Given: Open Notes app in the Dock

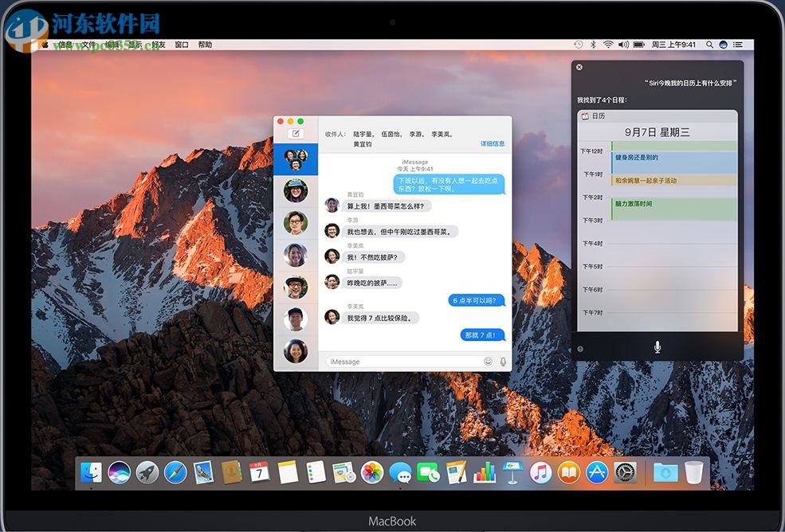Looking at the screenshot, I should point(288,472).
